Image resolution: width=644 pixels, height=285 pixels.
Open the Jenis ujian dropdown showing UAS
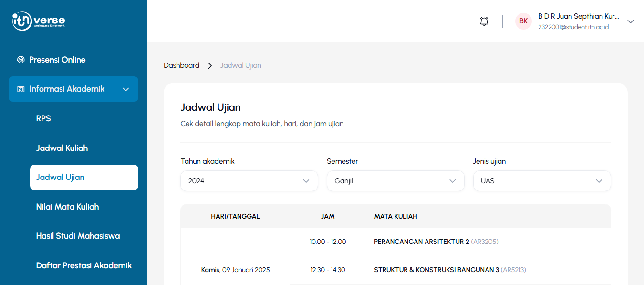[x=542, y=181]
